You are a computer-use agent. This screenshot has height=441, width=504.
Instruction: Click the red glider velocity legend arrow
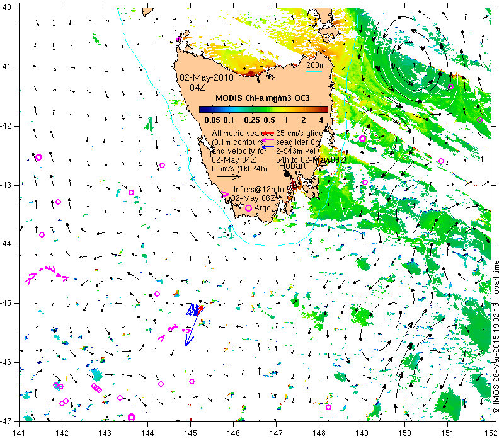coord(268,133)
